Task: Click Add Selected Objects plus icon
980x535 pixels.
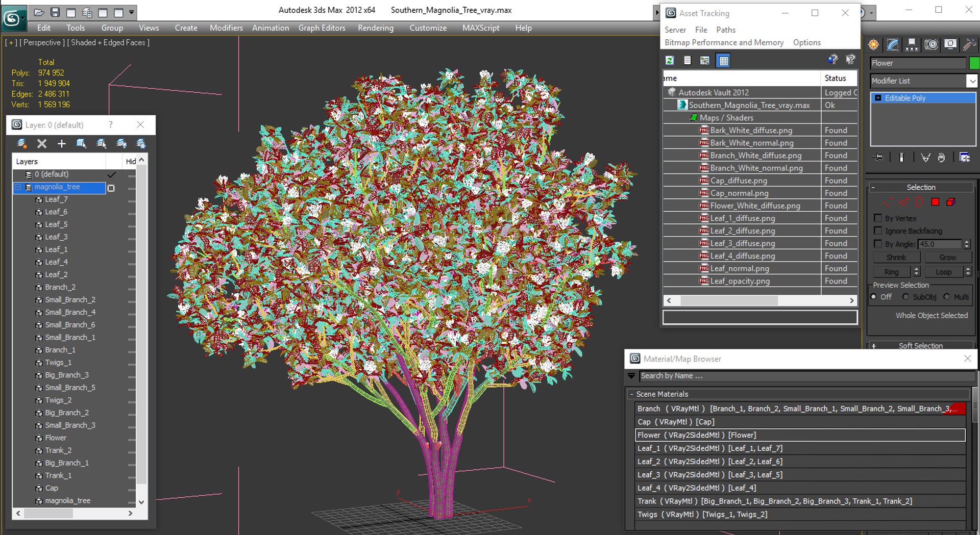Action: (x=62, y=144)
